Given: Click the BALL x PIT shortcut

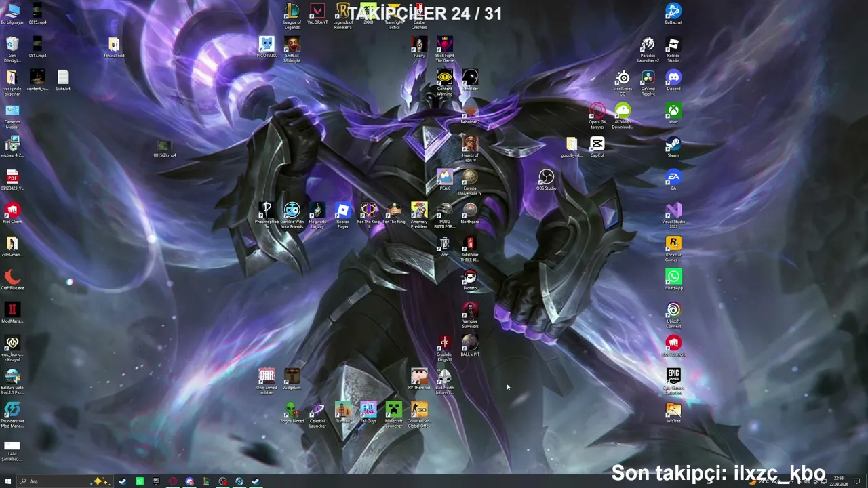Looking at the screenshot, I should click(470, 346).
